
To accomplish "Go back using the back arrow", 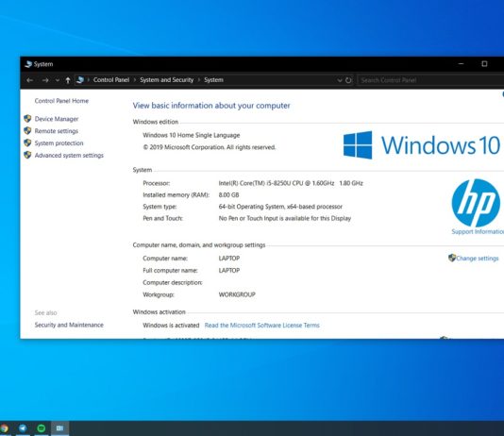I will pos(30,80).
